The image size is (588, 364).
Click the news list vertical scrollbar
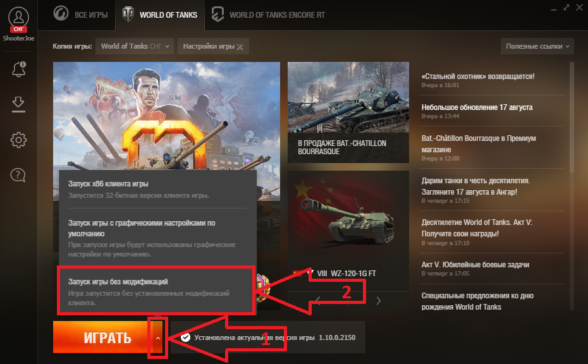click(x=572, y=117)
